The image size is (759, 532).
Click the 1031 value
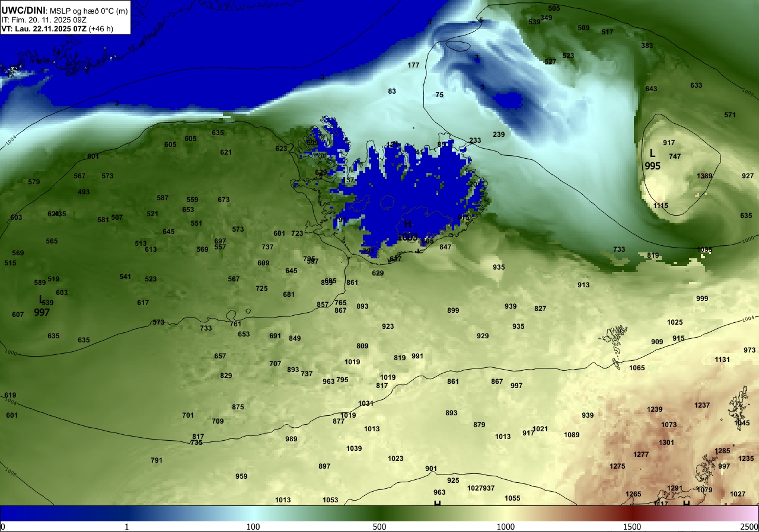click(x=366, y=403)
